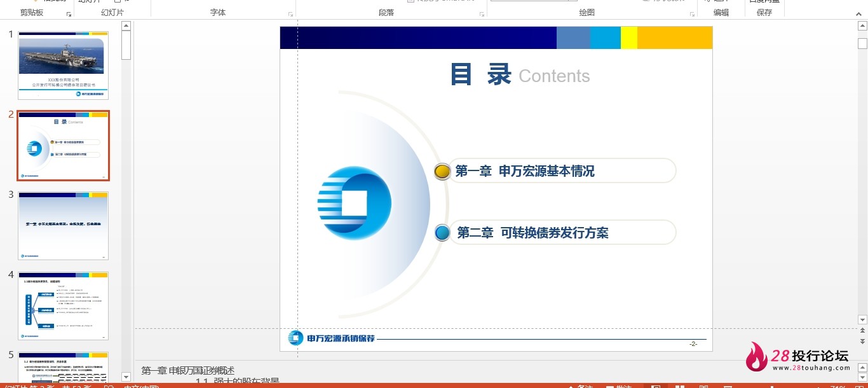
Task: Go to next slide via double-arrow button
Action: click(x=862, y=342)
